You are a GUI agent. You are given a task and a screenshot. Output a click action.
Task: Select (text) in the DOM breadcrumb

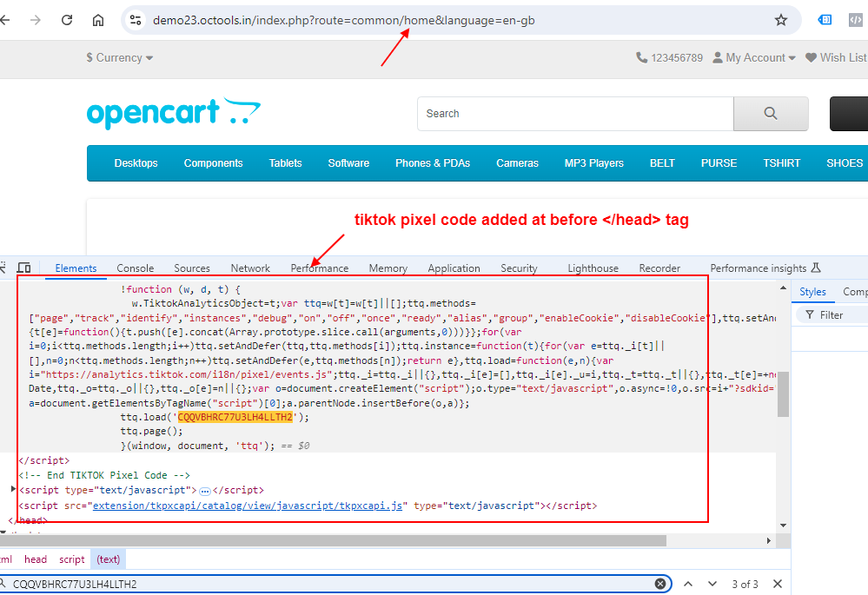click(x=109, y=559)
